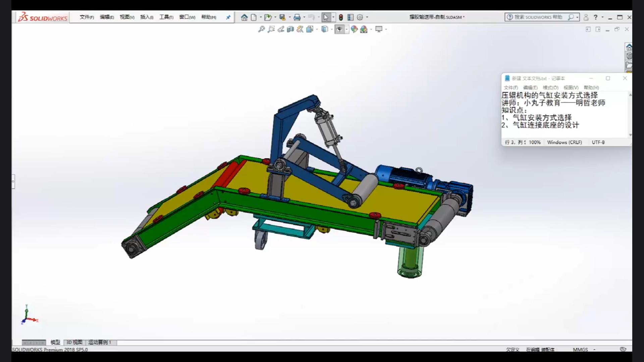Open Notepad 帮助(H) menu

click(591, 88)
